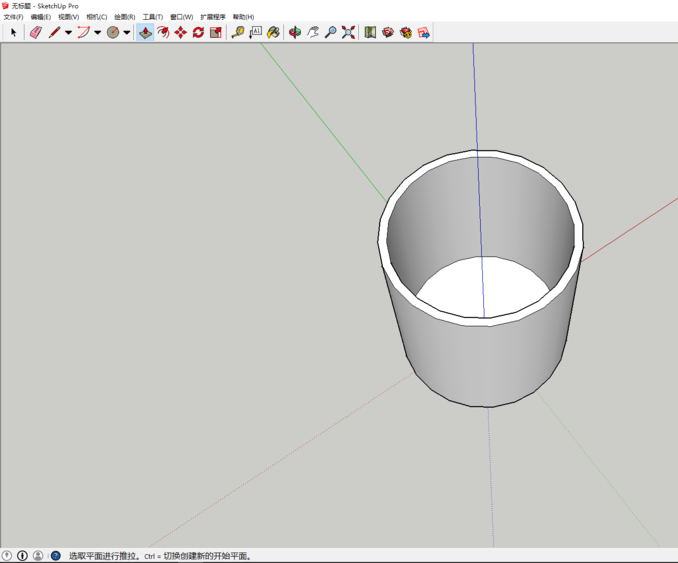Open the 视图(V) menu
This screenshot has height=563, width=678.
[69, 17]
